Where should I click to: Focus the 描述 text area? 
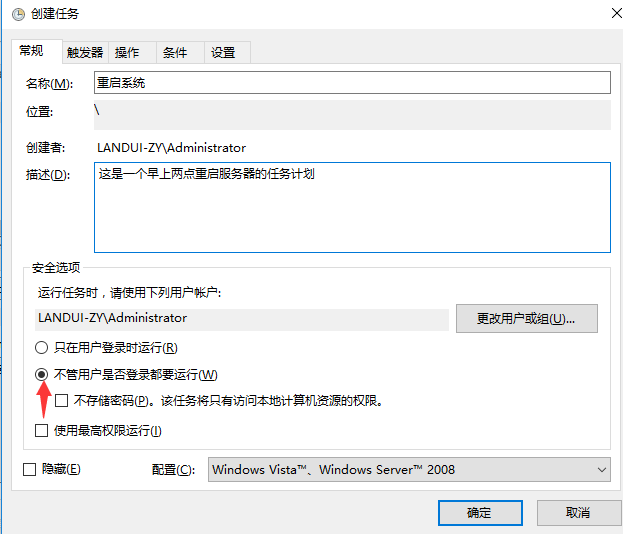pyautogui.click(x=351, y=208)
